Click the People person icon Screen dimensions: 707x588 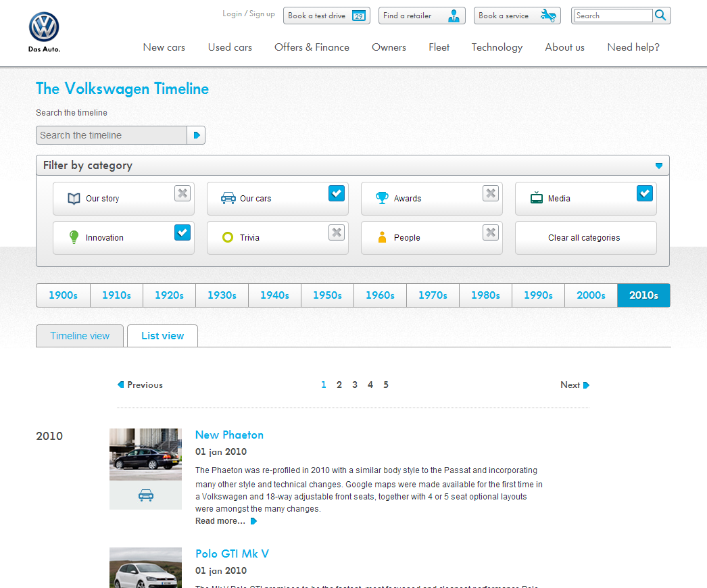tap(382, 237)
